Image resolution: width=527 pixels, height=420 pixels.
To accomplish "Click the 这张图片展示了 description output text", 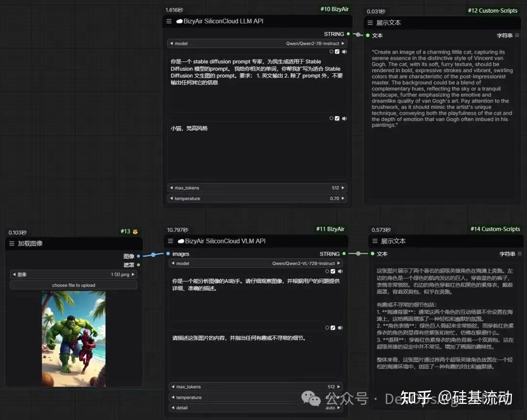I will point(445,318).
